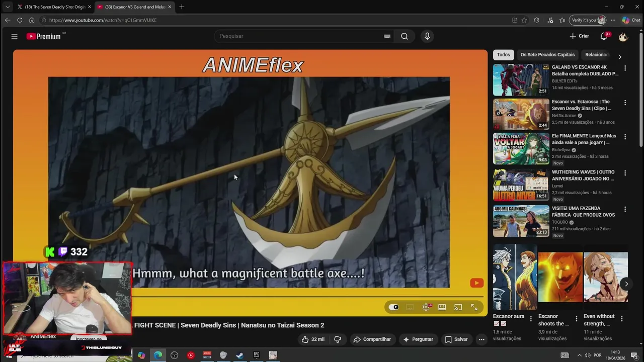Reload the page with refresh icon
This screenshot has height=362, width=644.
(x=20, y=20)
